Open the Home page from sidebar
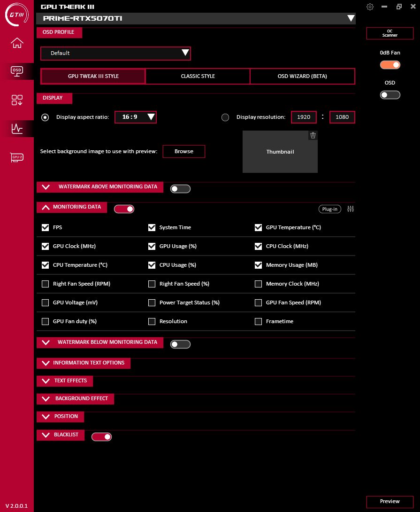 (17, 43)
